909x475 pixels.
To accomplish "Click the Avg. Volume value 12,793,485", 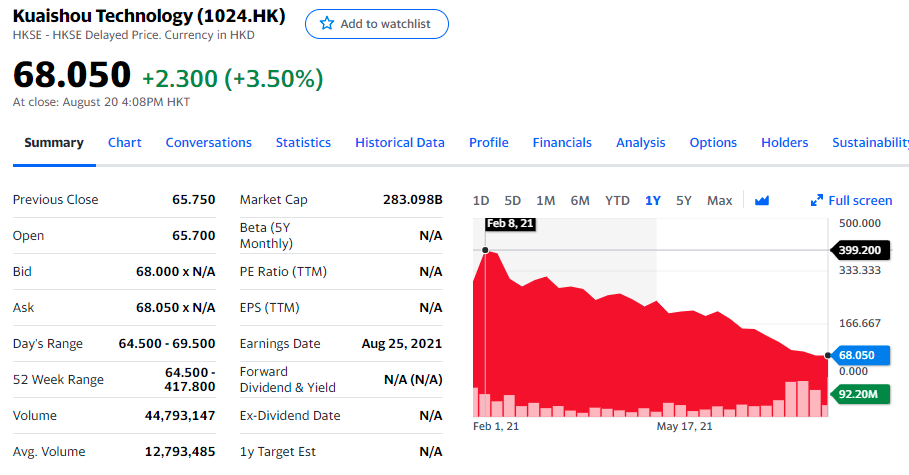I will tap(180, 451).
